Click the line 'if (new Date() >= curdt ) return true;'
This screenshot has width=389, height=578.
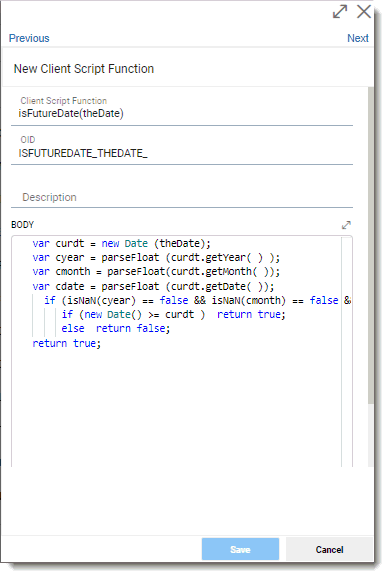point(173,314)
